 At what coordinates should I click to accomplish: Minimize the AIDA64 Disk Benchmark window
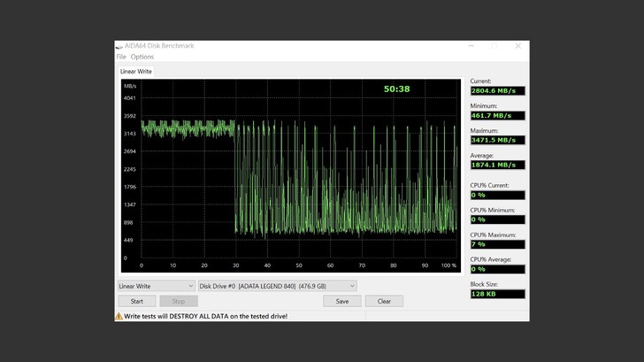[x=470, y=46]
